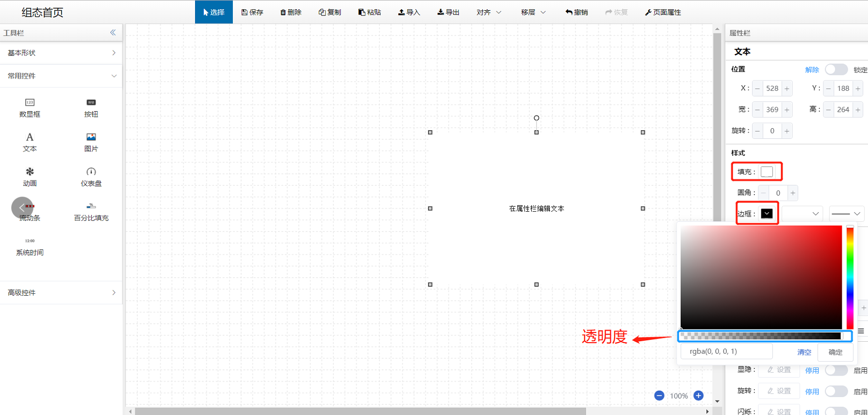
Task: Collapse the 常用控件 common controls section
Action: [x=61, y=76]
